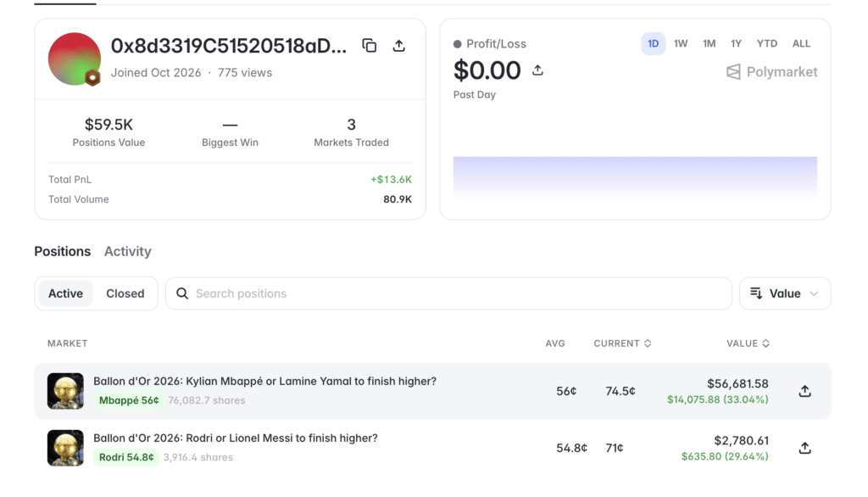Click the Joined Oct 2026 text
The width and height of the screenshot is (868, 497).
(156, 73)
